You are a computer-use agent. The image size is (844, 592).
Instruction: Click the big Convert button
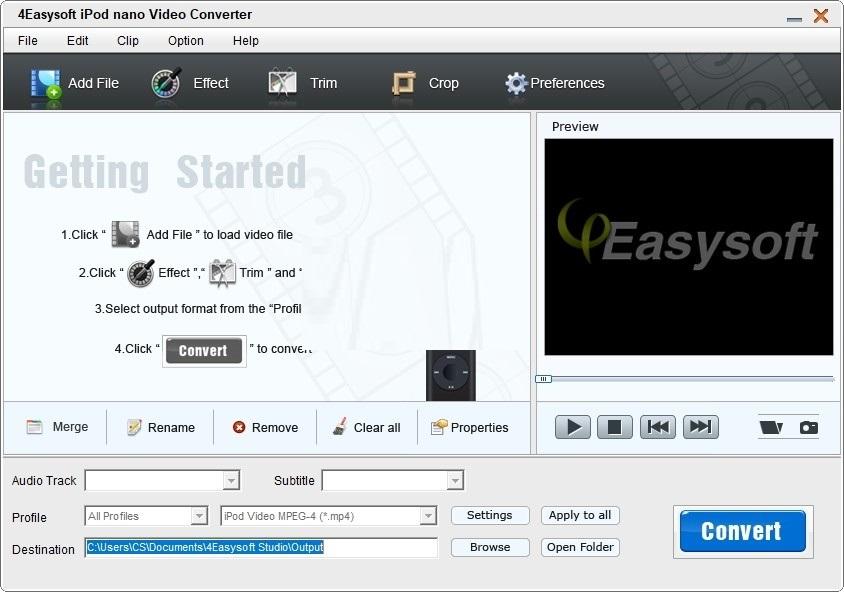pos(742,531)
